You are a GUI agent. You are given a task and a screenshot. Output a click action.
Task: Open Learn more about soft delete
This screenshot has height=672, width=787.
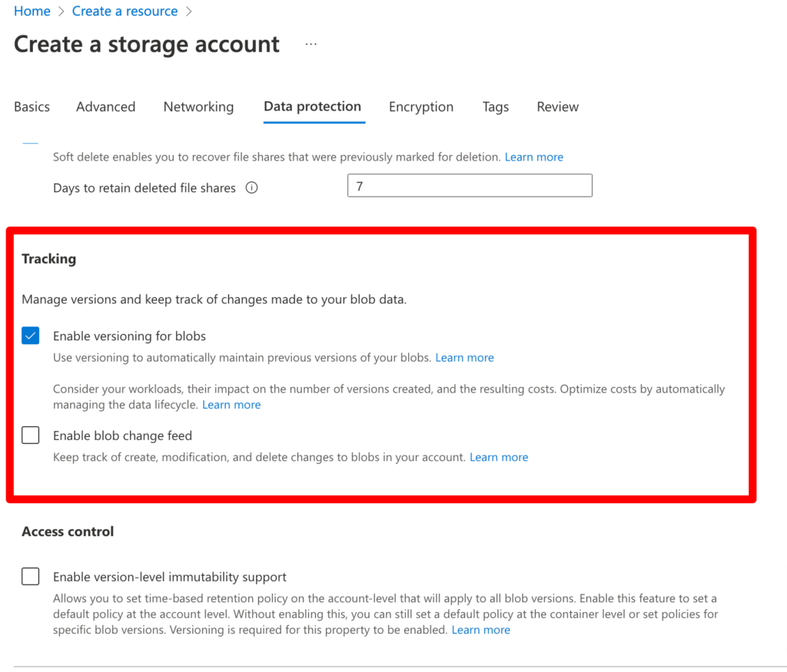[533, 157]
